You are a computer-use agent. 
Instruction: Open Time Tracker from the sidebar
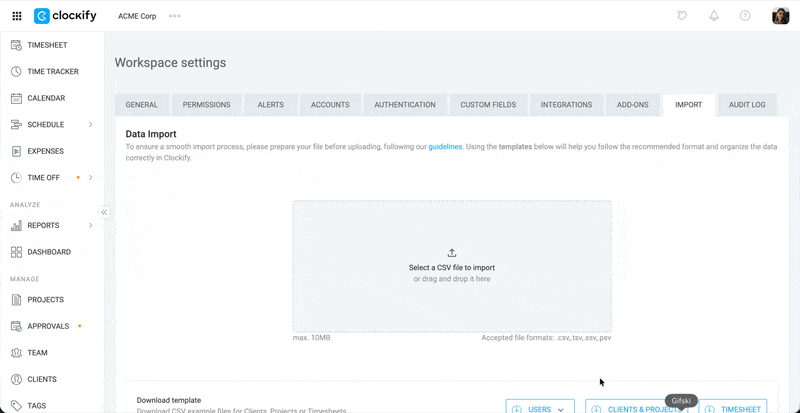pos(52,72)
